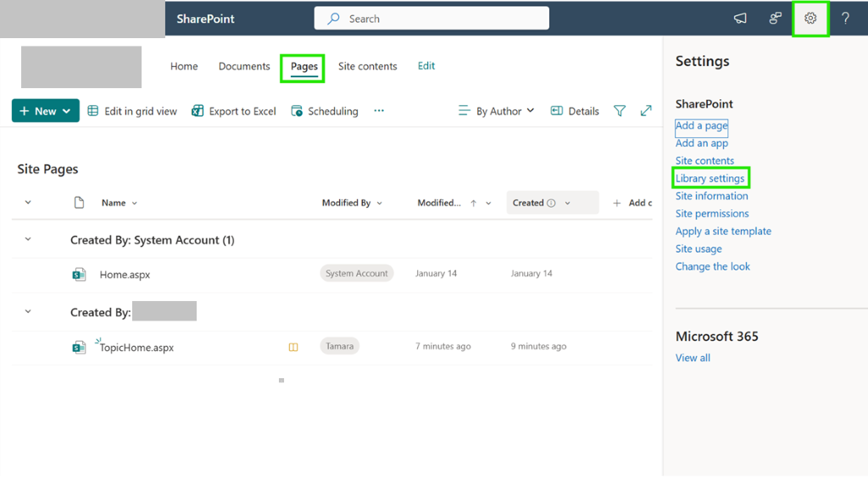Click the social network icon in header

775,19
